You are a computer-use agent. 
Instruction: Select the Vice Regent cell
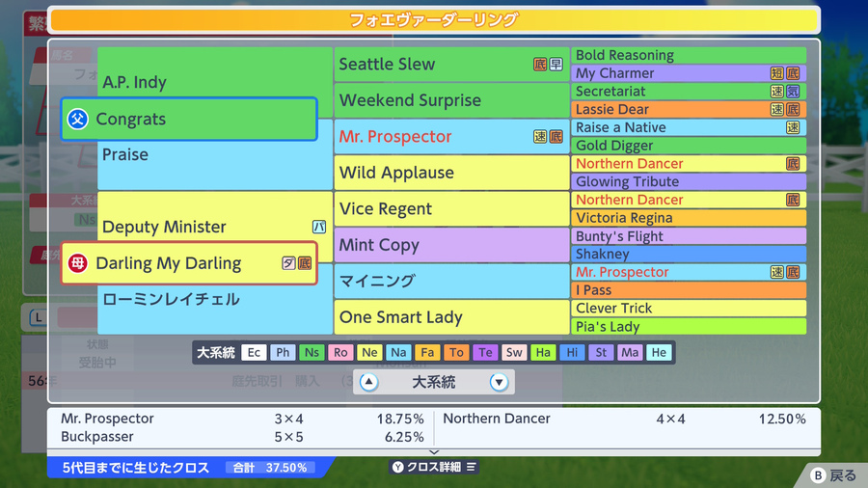pyautogui.click(x=451, y=208)
